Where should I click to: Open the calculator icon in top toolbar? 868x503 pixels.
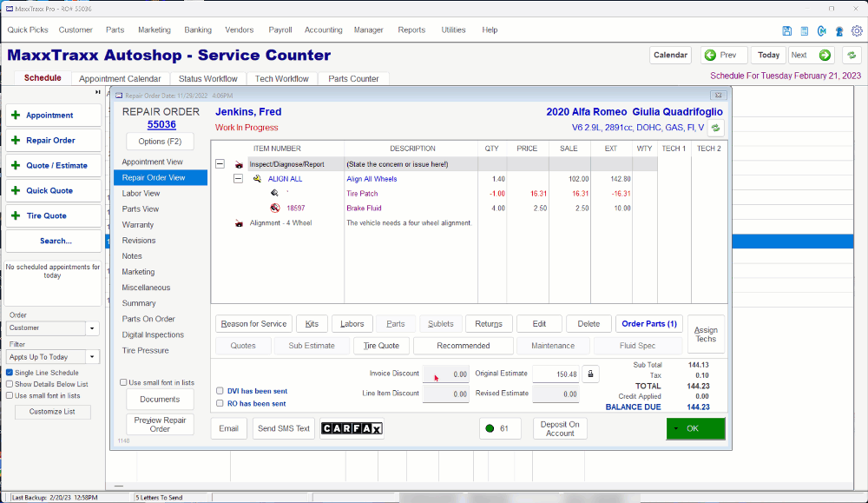805,31
